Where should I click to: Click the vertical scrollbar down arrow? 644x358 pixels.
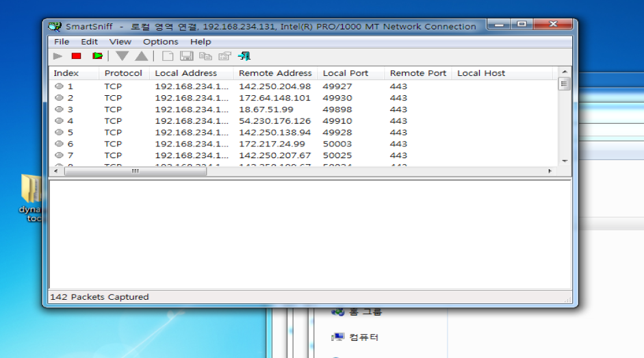pos(565,161)
